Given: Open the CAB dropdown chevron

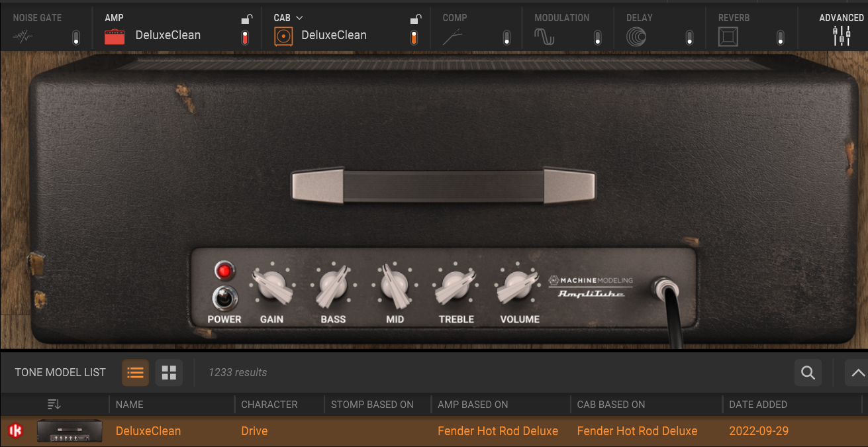Looking at the screenshot, I should click(299, 18).
